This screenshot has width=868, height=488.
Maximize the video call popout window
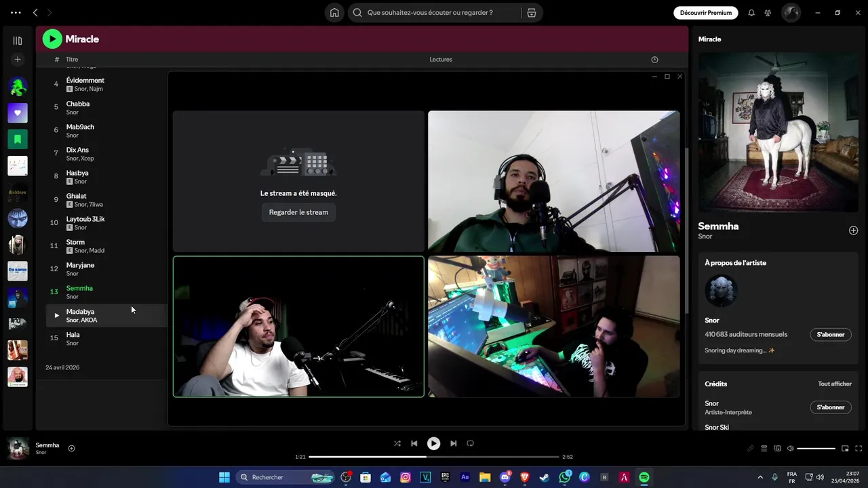point(667,77)
